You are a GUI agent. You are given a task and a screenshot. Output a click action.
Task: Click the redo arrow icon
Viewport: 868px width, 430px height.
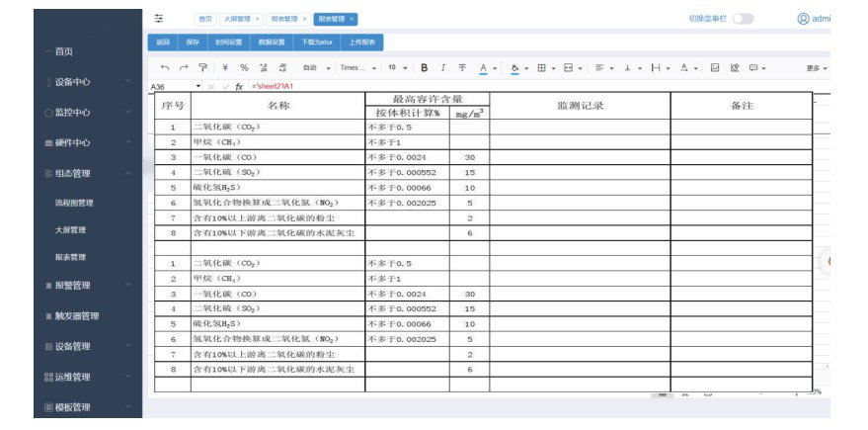coord(183,68)
